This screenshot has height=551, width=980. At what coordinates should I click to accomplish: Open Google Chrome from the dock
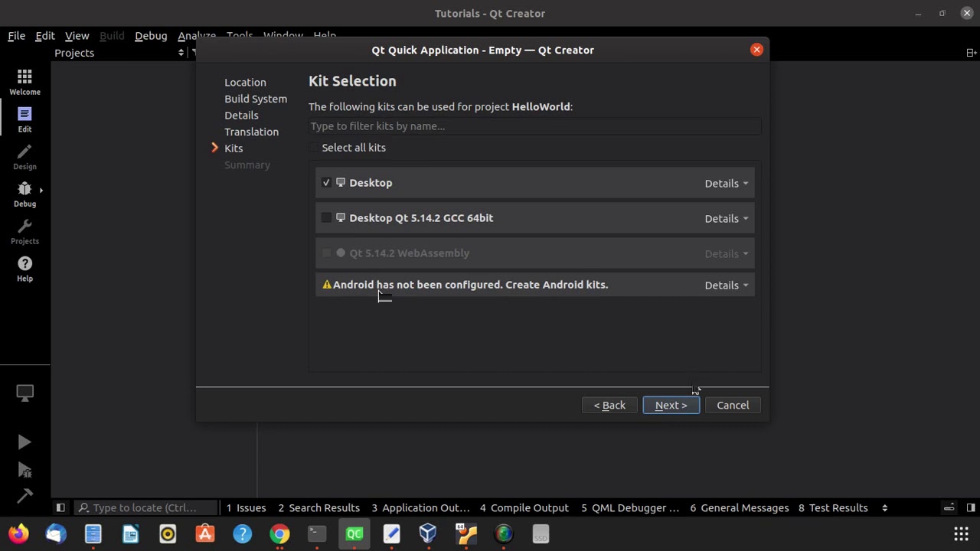tap(279, 533)
